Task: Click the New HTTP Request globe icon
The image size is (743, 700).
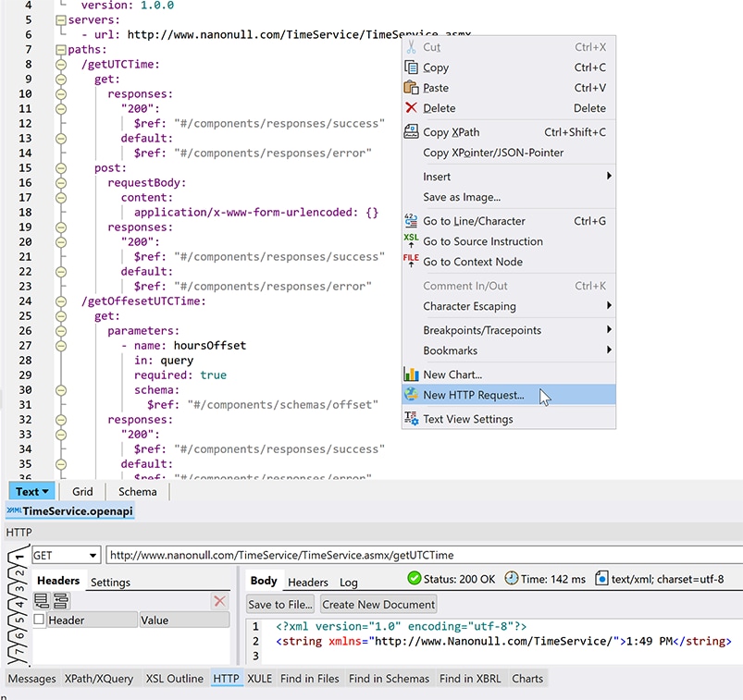Action: click(x=411, y=394)
